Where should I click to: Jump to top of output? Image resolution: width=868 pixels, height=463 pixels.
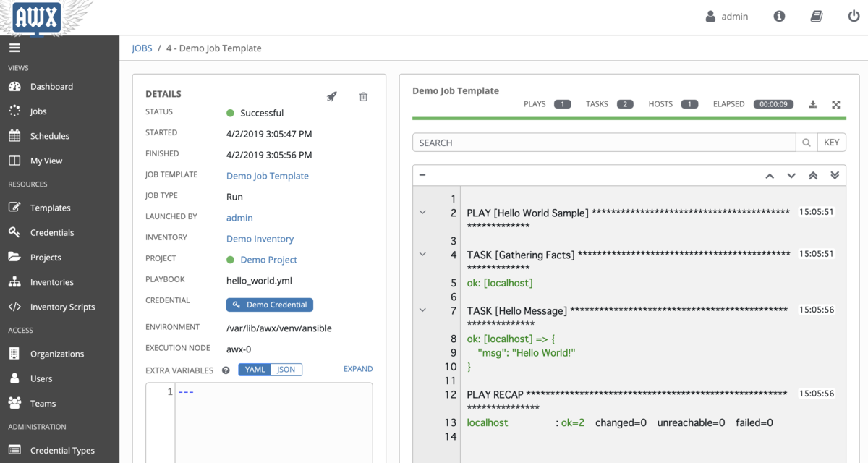point(813,176)
